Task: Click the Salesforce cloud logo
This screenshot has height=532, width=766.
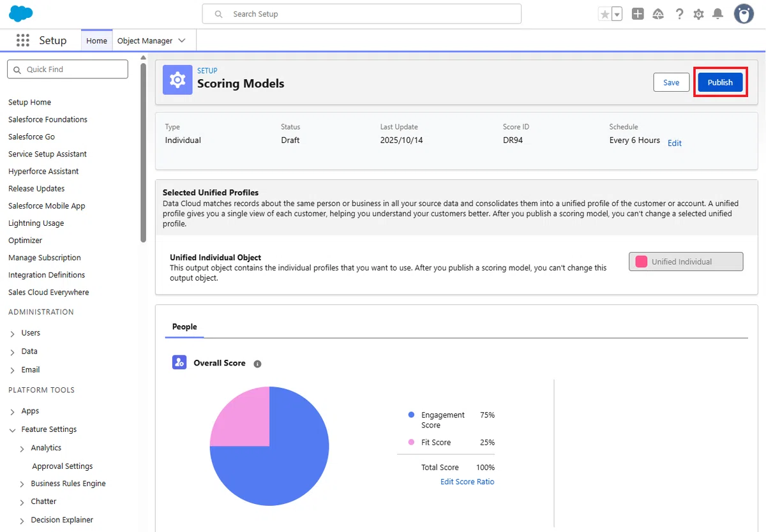Action: click(21, 13)
